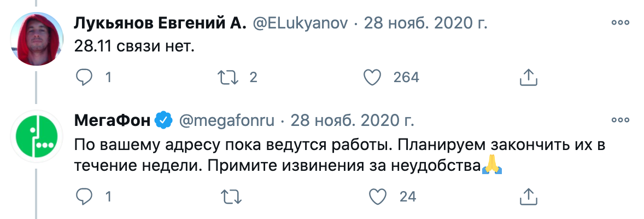Open Лукьянов Евгений А. profile name

pos(160,24)
